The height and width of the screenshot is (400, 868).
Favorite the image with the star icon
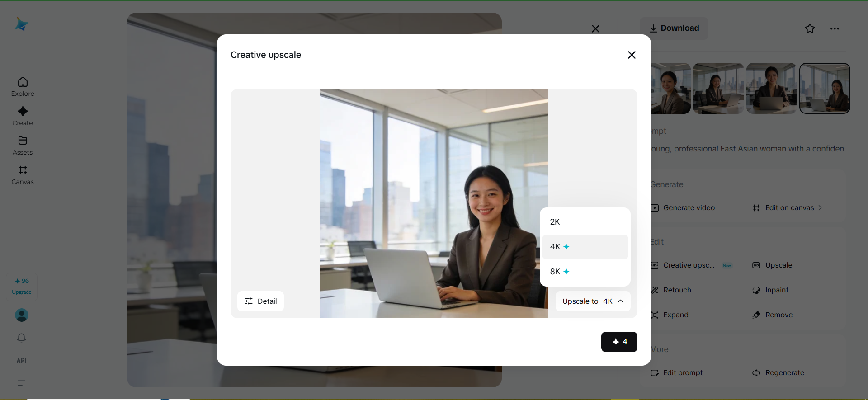pos(810,28)
